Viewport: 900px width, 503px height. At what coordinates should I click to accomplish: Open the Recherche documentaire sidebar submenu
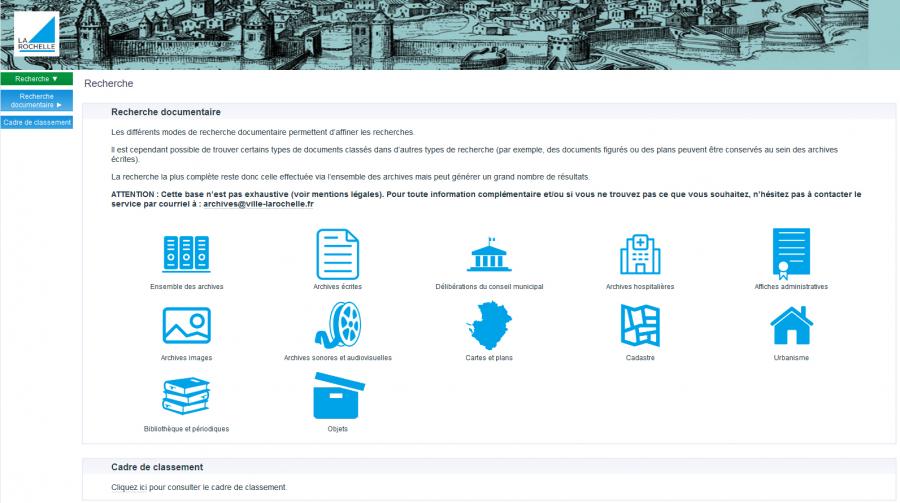tap(36, 100)
